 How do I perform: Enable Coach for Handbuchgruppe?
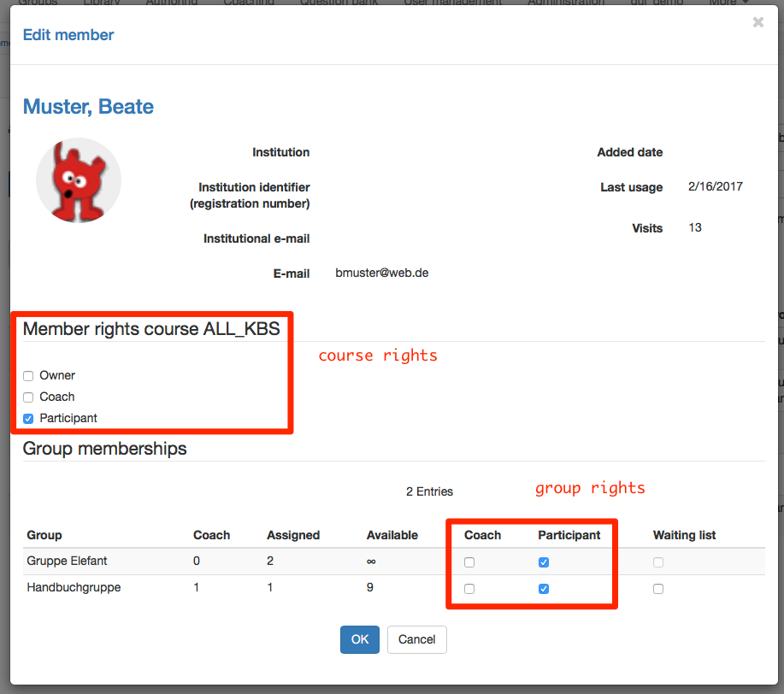pos(469,589)
